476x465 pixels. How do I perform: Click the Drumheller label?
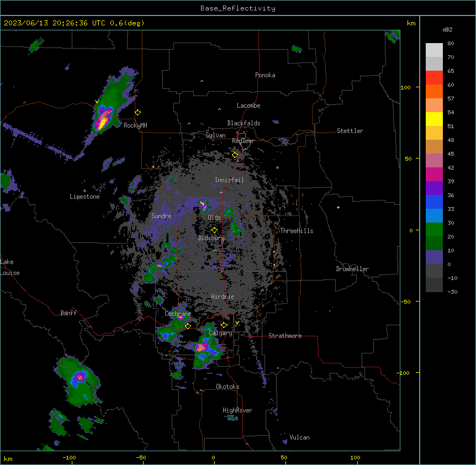(x=352, y=269)
